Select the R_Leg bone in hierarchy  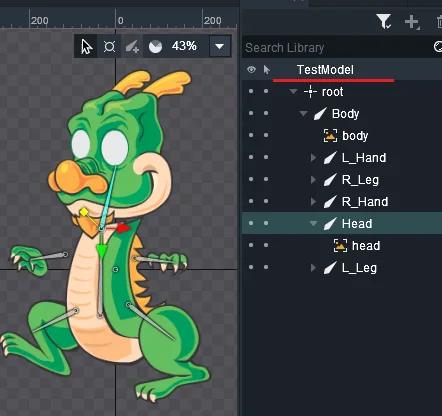[360, 180]
